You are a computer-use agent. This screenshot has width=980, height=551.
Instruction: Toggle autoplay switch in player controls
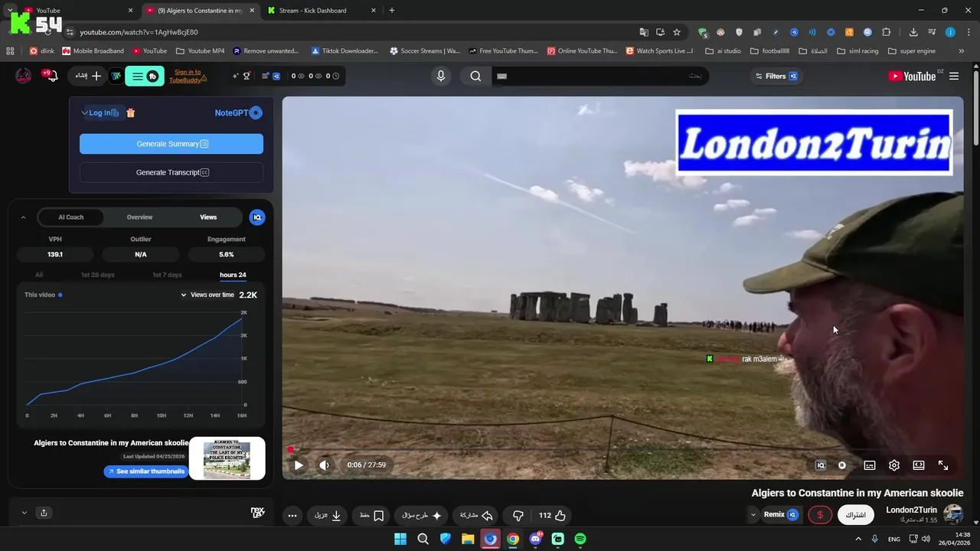(x=842, y=465)
